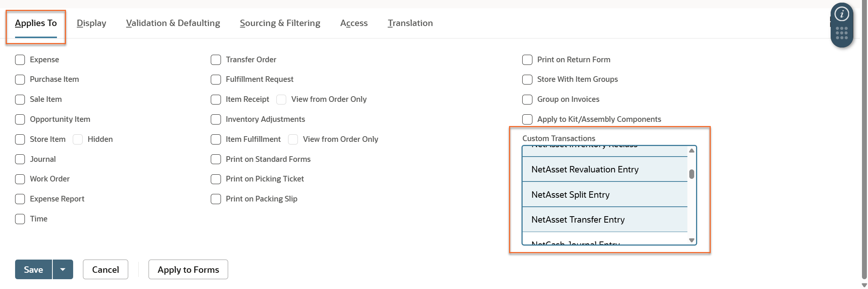Image resolution: width=868 pixels, height=289 pixels.
Task: Click Apply to Forms button
Action: tap(188, 269)
